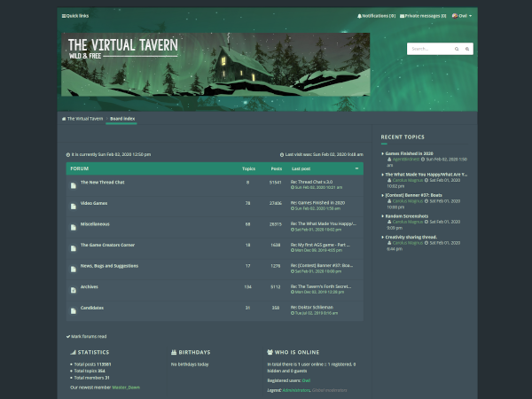Click the Virtual Tavern banner image
Viewport: 532px width, 399px height.
215,65
